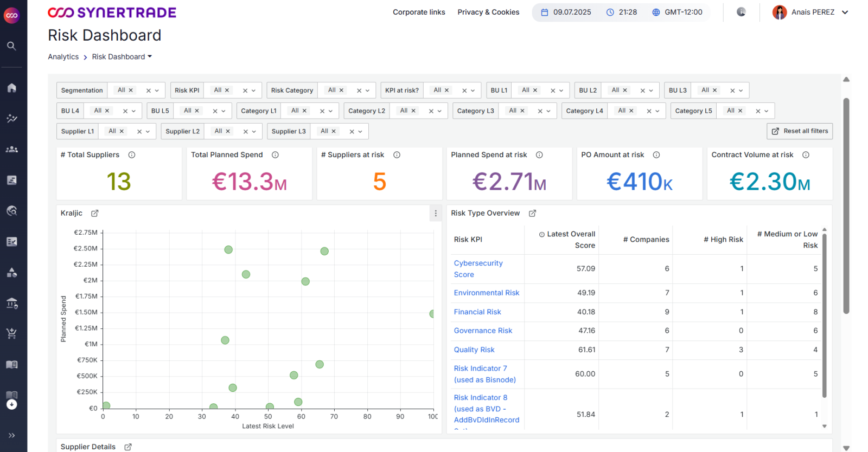Click the GMT-12:00 timezone selector
Image resolution: width=868 pixels, height=452 pixels.
677,12
